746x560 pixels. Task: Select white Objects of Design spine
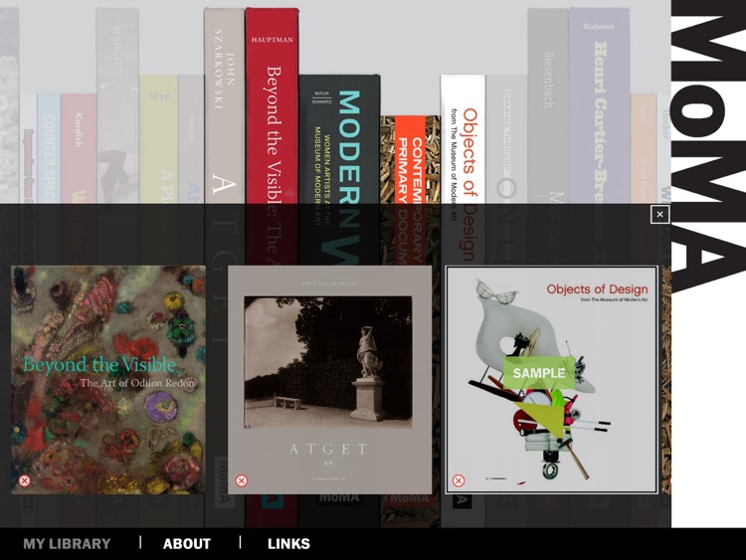(x=463, y=139)
